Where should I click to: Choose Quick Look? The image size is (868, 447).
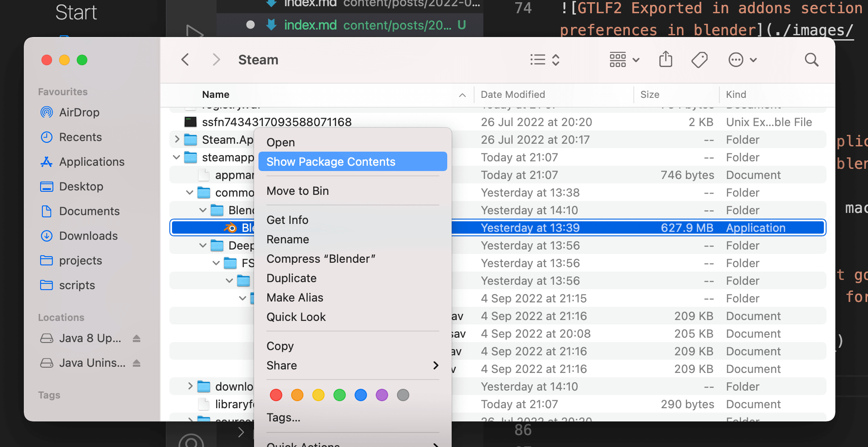pos(353,317)
